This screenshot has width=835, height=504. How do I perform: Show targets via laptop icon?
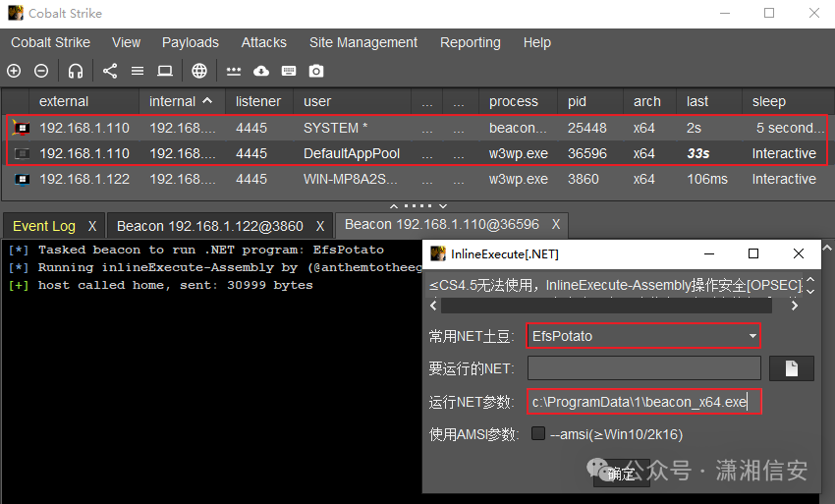pyautogui.click(x=165, y=71)
